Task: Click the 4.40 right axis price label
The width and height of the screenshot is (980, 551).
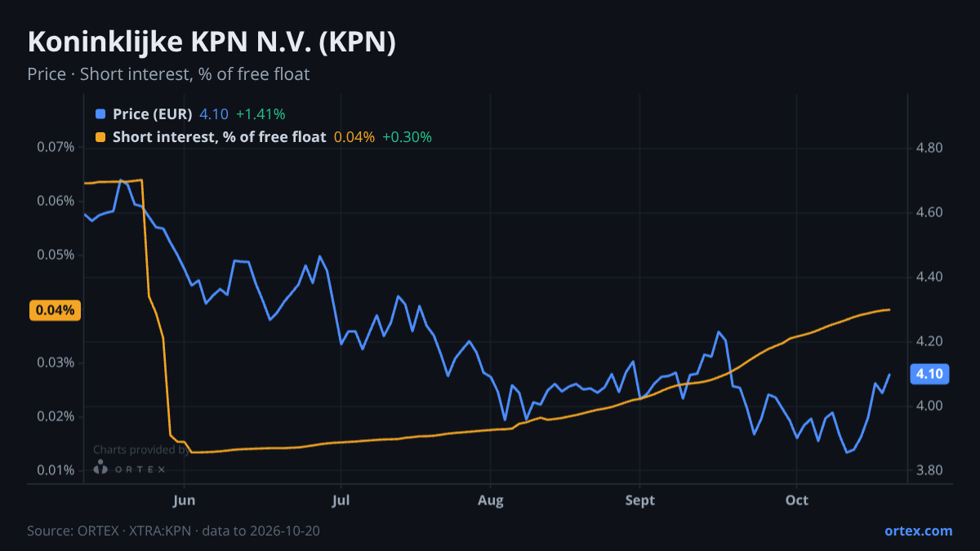Action: tap(930, 277)
